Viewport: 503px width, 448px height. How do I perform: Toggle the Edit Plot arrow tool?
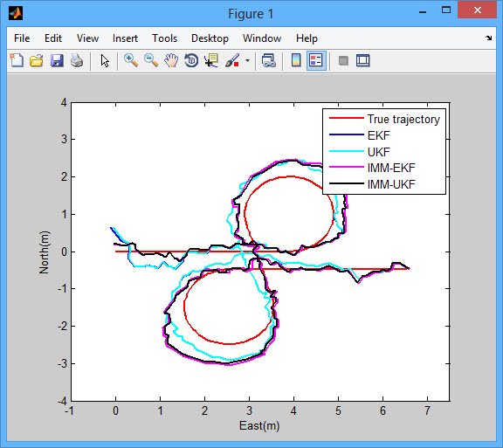[105, 60]
